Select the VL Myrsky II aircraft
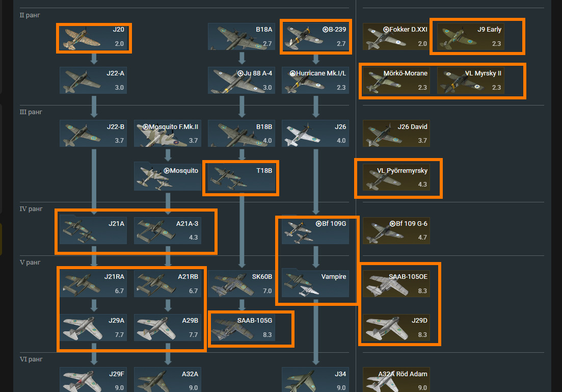The width and height of the screenshot is (562, 392). point(471,81)
